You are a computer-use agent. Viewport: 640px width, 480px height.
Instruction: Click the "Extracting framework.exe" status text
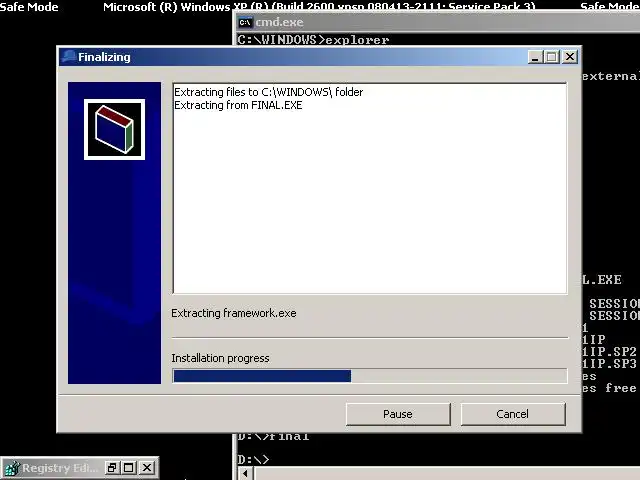point(234,313)
